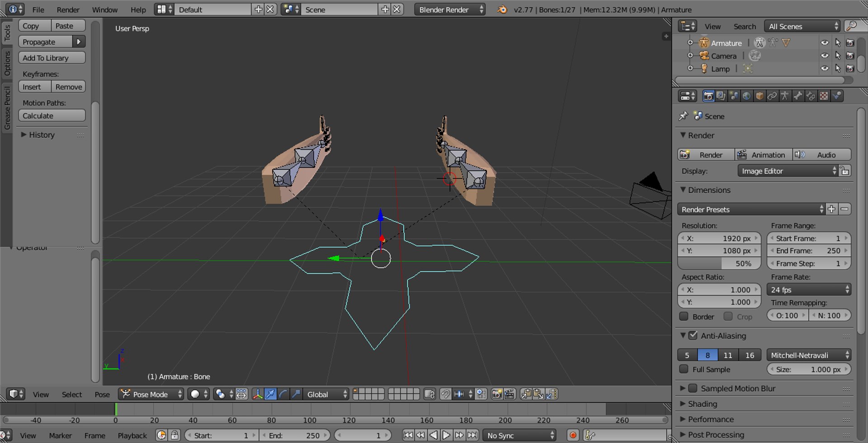868x443 pixels.
Task: Open the Bone Constraints properties tab
Action: [x=811, y=96]
